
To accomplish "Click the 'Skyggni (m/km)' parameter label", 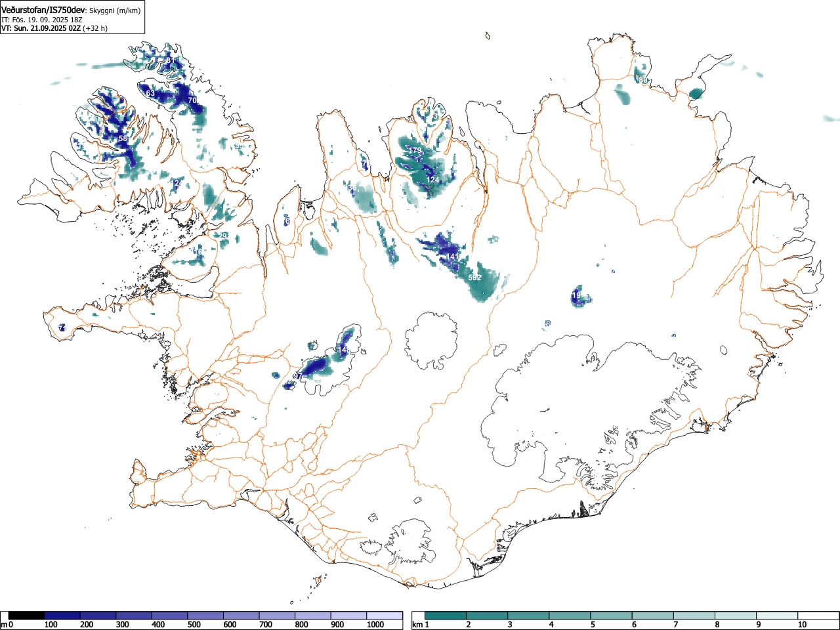I will pyautogui.click(x=115, y=10).
